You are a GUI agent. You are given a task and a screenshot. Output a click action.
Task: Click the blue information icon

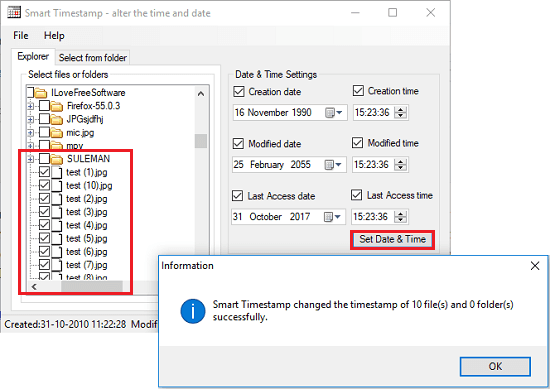[193, 311]
